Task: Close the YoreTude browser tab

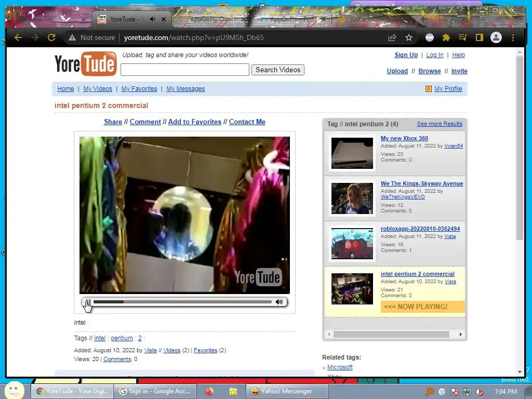Action: pyautogui.click(x=164, y=19)
